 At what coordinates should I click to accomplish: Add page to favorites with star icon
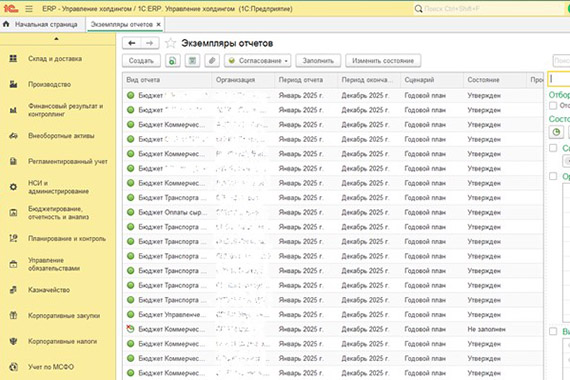[170, 43]
